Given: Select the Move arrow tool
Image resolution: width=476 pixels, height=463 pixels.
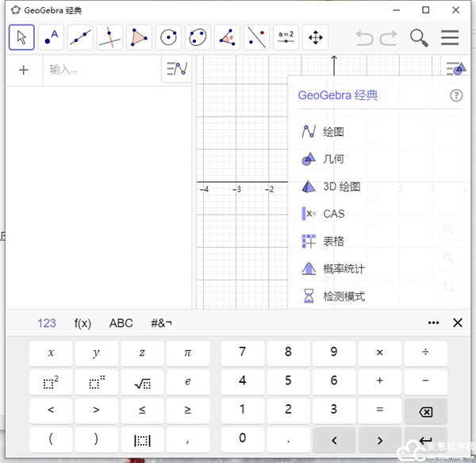Looking at the screenshot, I should 21,37.
